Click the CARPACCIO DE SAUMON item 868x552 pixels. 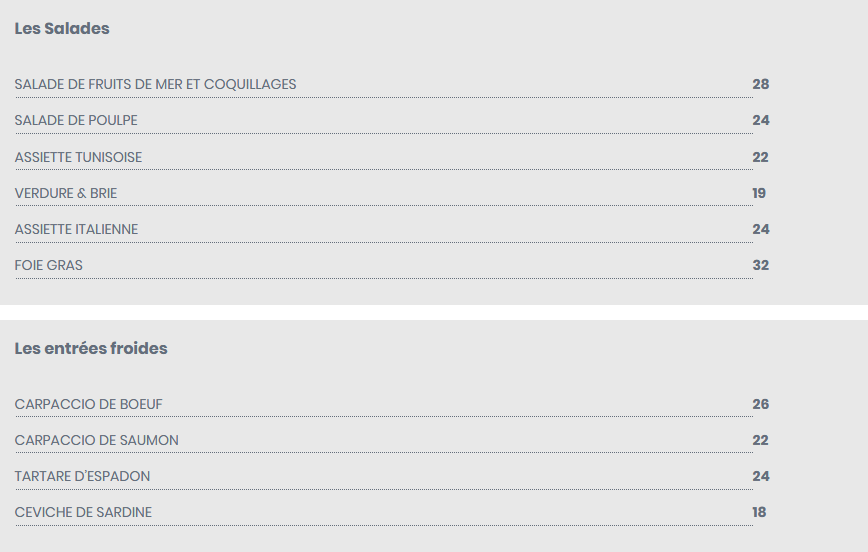pyautogui.click(x=96, y=440)
